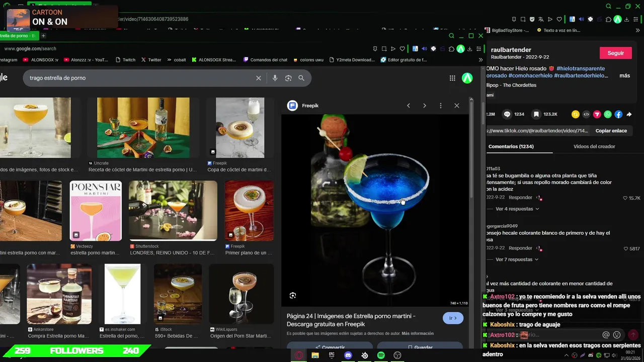Open a new tab in Google window
Viewport: 644px width, 362px height.
(43, 36)
